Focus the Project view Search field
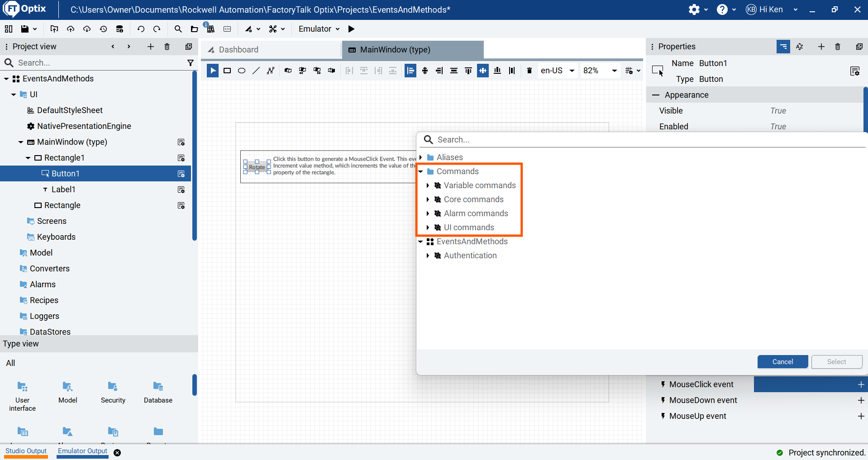The height and width of the screenshot is (460, 868). (93, 63)
